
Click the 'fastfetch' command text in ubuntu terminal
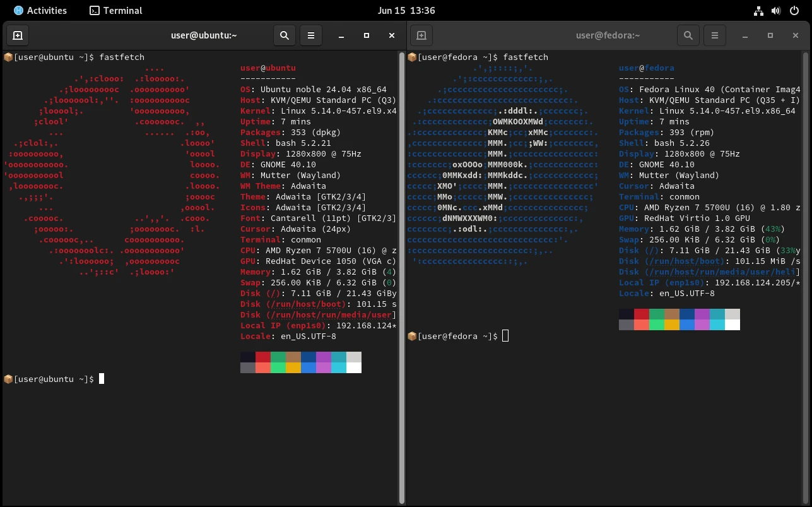[122, 57]
